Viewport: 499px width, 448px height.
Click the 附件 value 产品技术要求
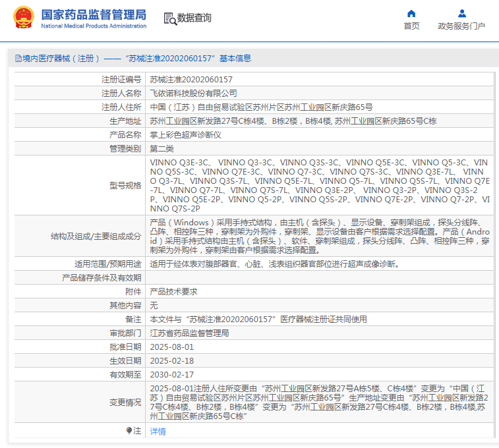[173, 291]
